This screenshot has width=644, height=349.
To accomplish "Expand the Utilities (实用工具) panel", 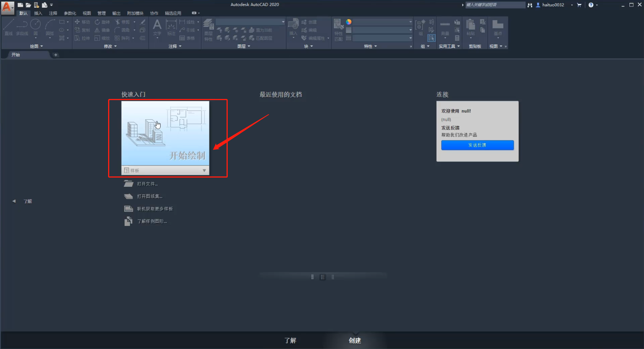I will [x=449, y=46].
